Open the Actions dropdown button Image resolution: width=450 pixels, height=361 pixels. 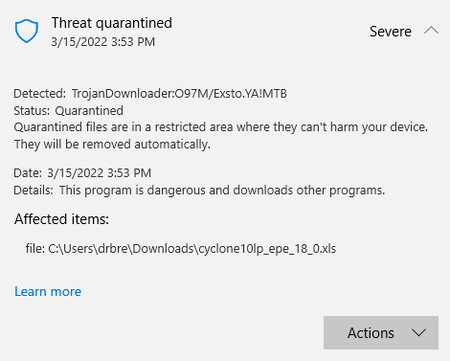point(381,333)
